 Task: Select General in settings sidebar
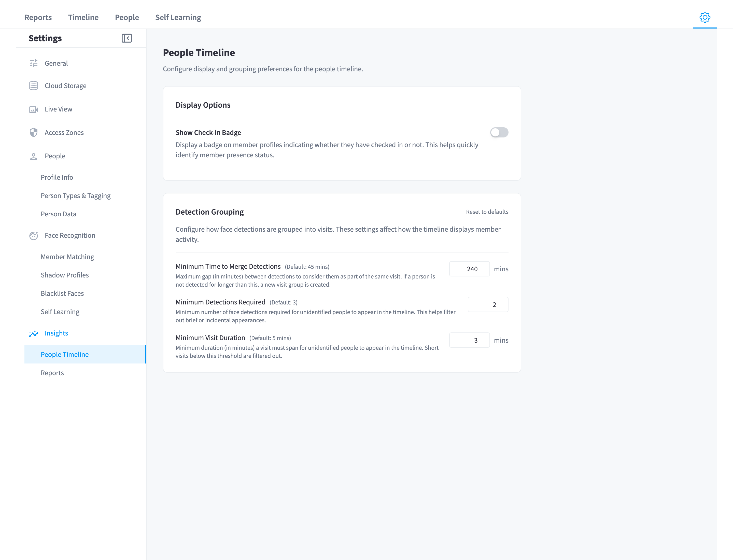tap(56, 63)
